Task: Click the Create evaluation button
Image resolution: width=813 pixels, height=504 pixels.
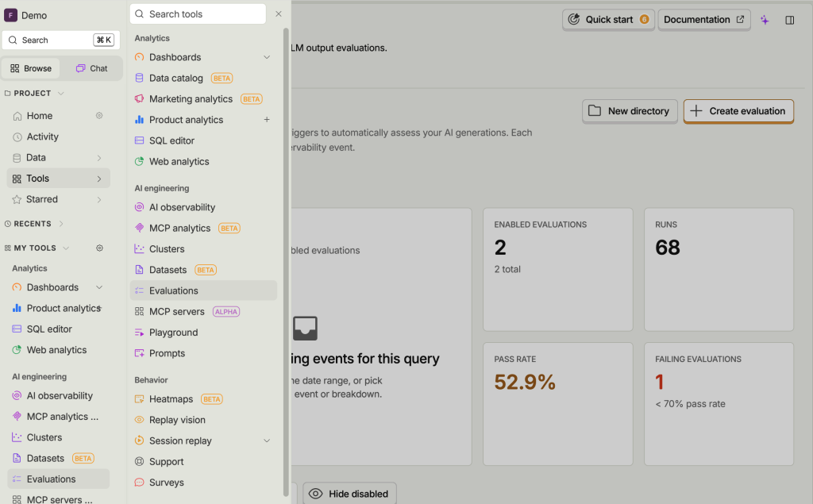Action: pos(738,111)
